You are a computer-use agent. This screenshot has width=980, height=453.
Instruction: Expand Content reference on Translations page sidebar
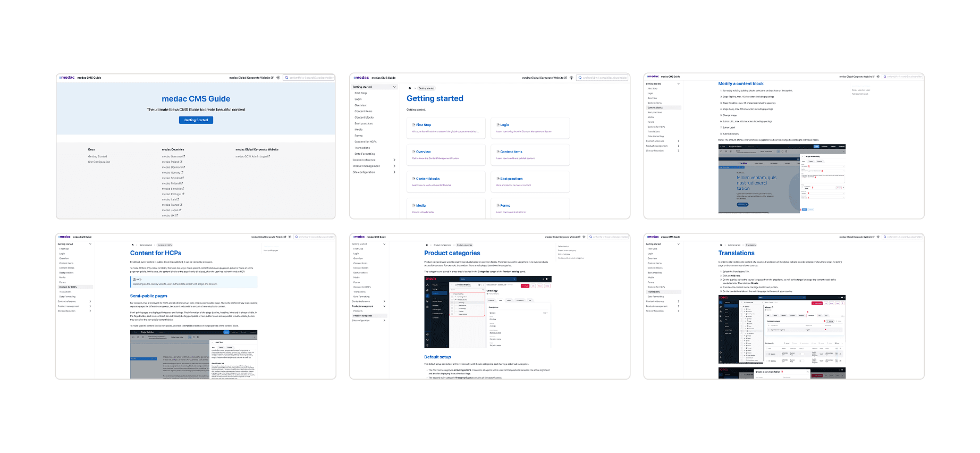pos(679,301)
